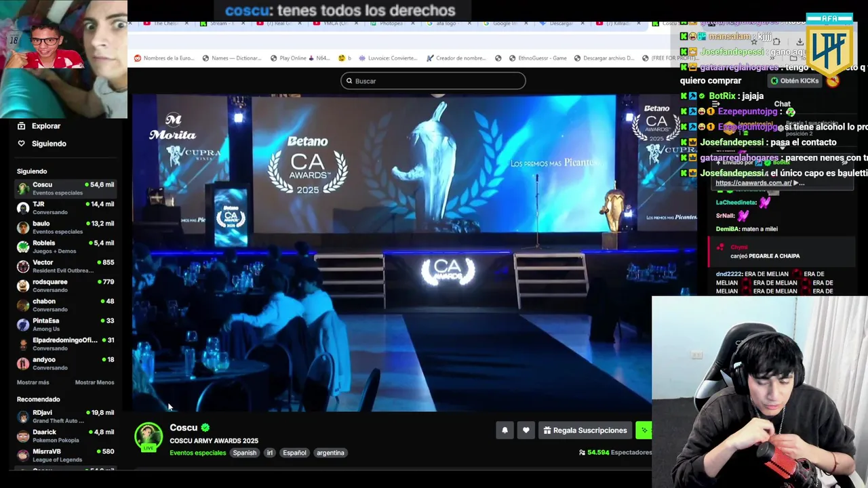Image resolution: width=868 pixels, height=488 pixels.
Task: Click the 'League of Legends' category text
Action: (57, 460)
